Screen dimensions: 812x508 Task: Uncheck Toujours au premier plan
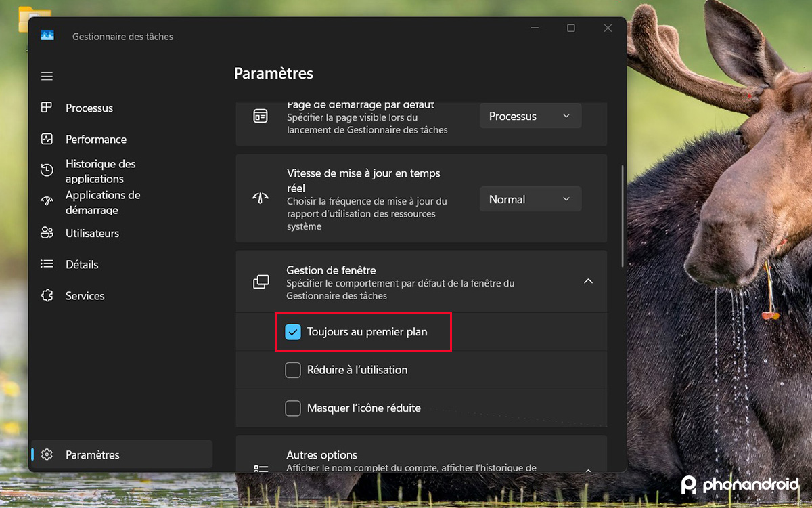[293, 332]
